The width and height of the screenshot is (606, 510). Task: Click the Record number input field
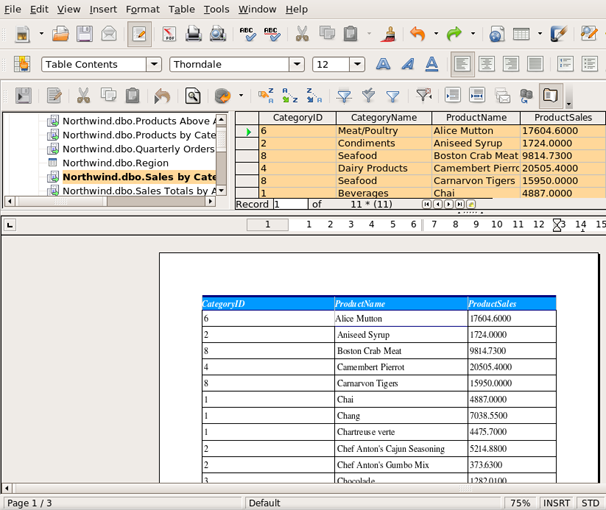[291, 204]
